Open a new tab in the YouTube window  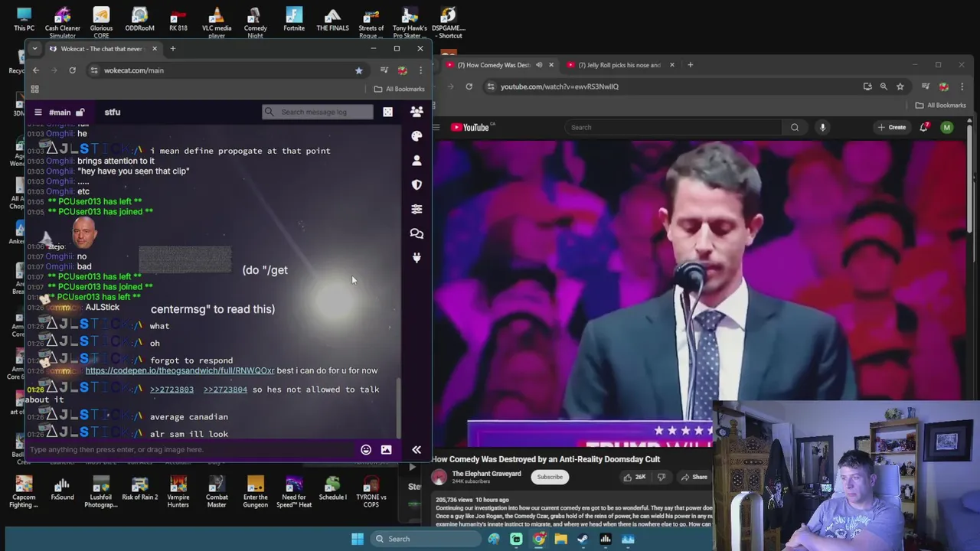pos(690,65)
